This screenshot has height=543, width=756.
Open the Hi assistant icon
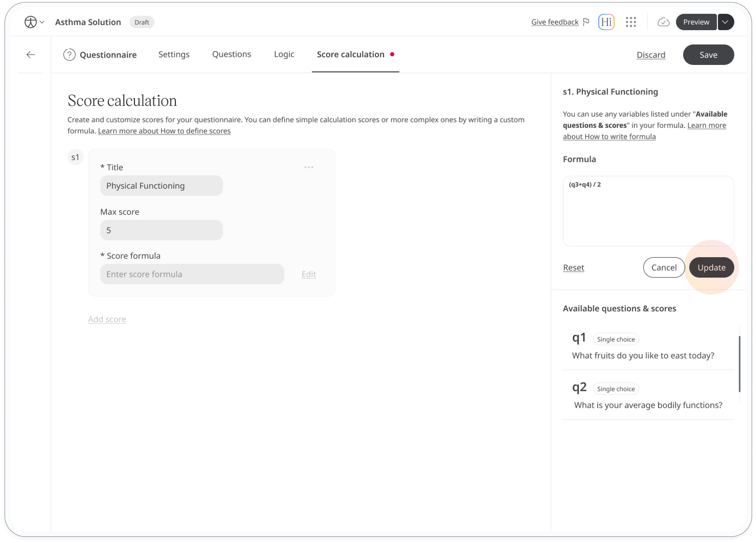point(606,22)
